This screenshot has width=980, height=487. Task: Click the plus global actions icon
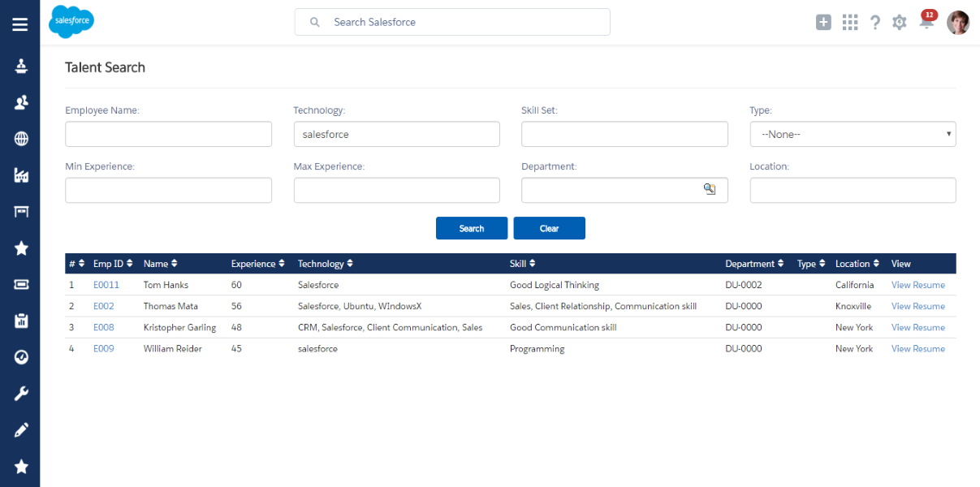pyautogui.click(x=823, y=23)
